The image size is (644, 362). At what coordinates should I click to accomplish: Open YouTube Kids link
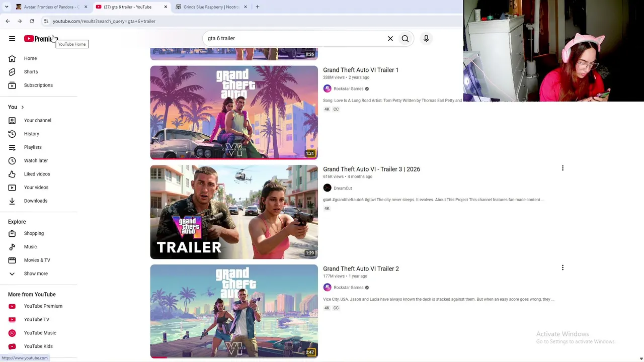(38, 346)
